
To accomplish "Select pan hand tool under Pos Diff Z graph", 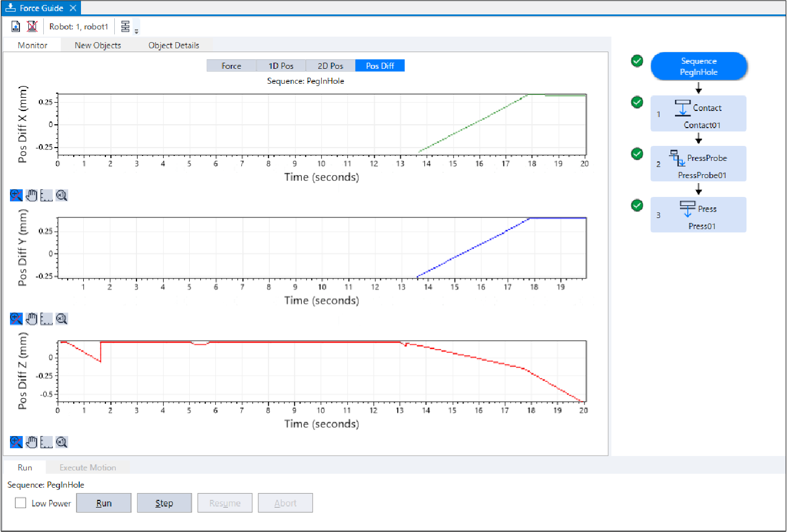I will (x=32, y=442).
